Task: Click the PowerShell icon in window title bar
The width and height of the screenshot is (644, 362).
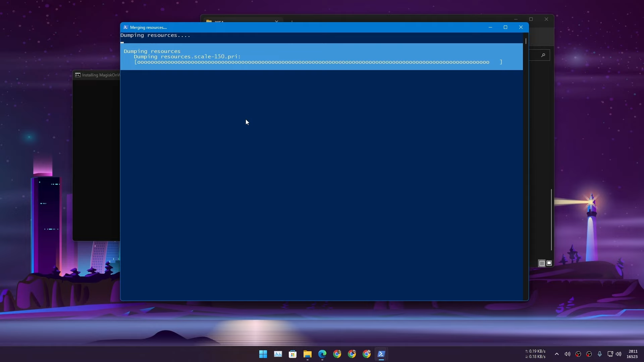Action: click(125, 27)
